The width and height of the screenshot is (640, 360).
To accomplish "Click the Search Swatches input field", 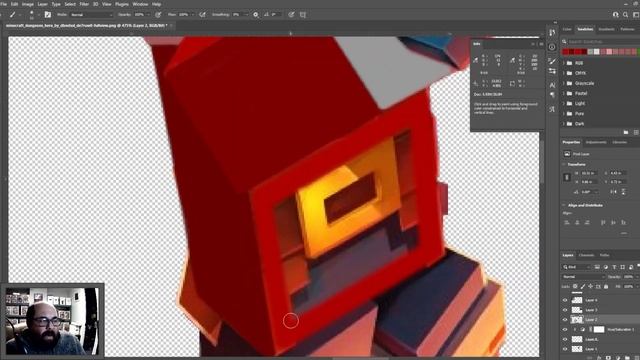I will tap(602, 42).
